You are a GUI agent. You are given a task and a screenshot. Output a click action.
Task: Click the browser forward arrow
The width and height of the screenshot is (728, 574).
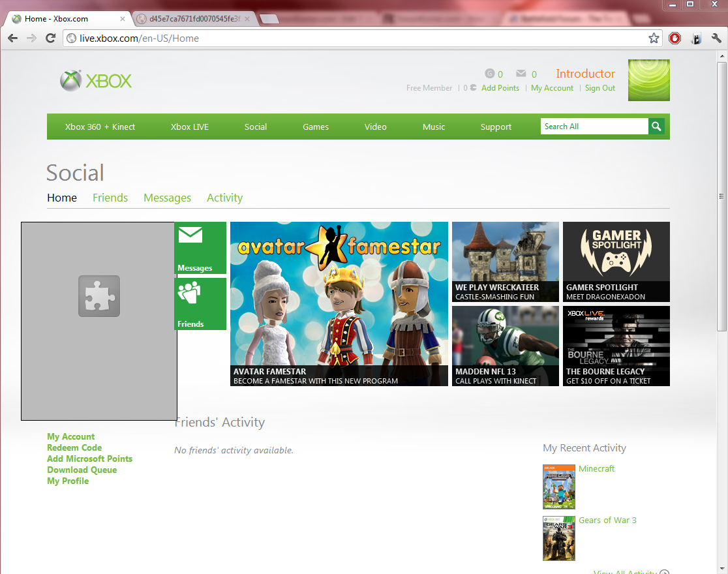tap(31, 38)
